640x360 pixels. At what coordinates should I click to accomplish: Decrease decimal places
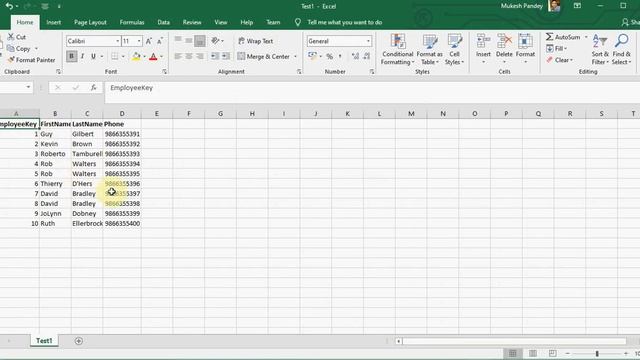click(367, 56)
